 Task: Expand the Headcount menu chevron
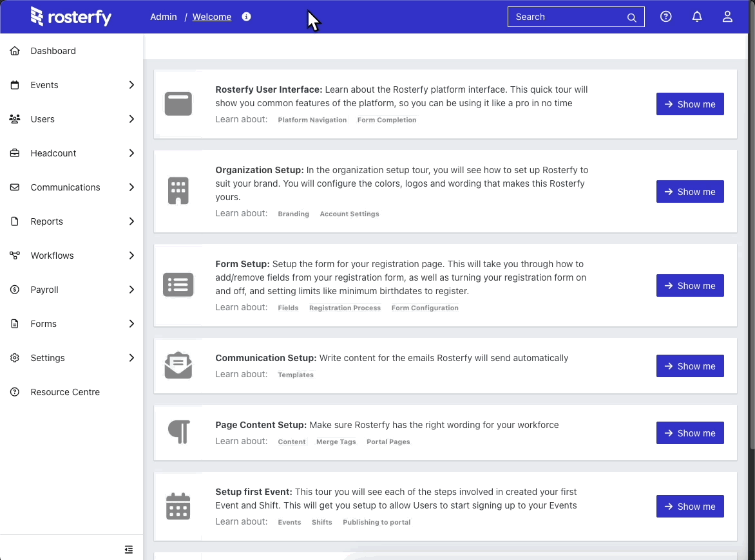point(131,153)
